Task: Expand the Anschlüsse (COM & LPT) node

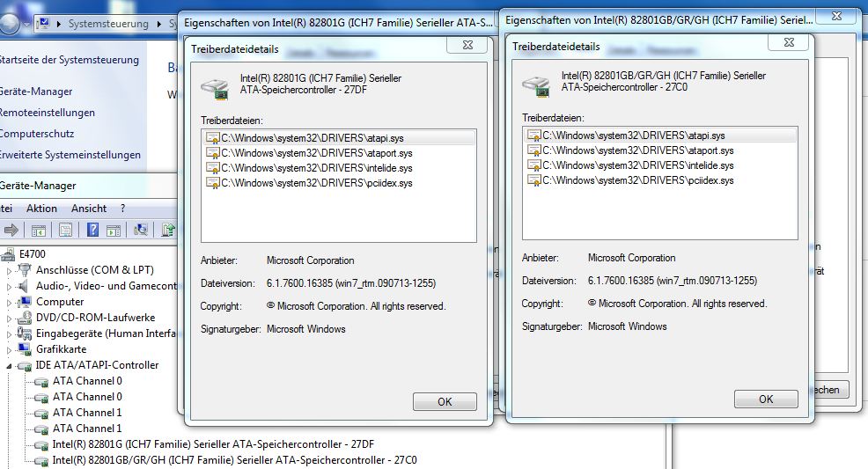Action: point(9,271)
